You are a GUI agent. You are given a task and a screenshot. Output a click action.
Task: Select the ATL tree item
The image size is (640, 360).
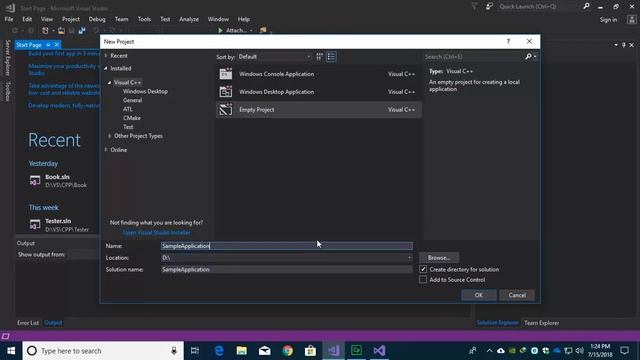tap(128, 109)
